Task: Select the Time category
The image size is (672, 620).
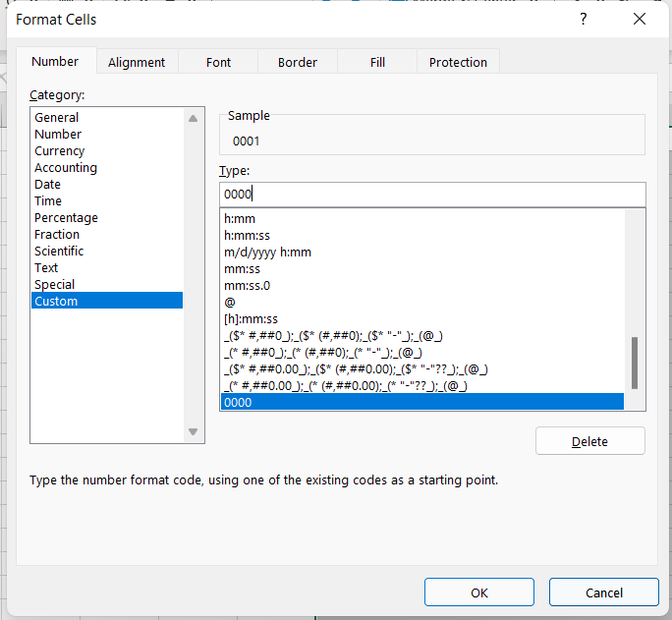Action: point(107,201)
